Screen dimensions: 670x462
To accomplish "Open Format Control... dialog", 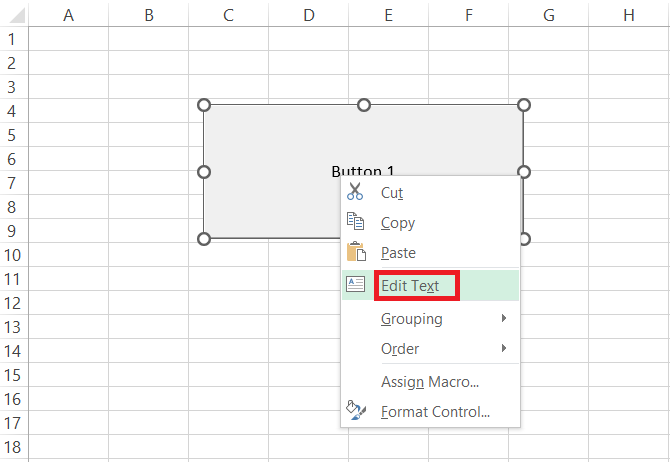I will click(435, 412).
